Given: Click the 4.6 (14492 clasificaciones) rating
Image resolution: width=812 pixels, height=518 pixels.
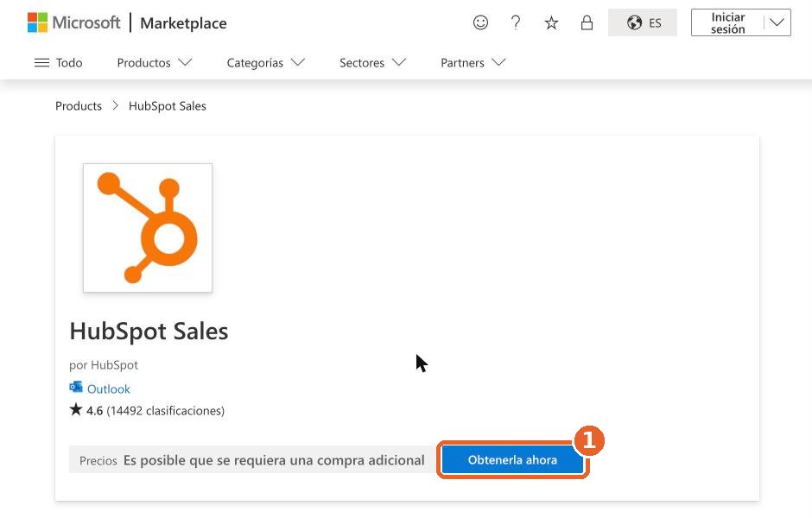Looking at the screenshot, I should click(x=155, y=410).
